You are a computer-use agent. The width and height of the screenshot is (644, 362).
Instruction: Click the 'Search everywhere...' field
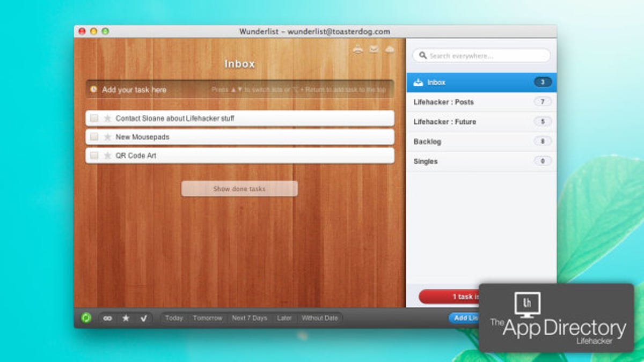tap(481, 55)
